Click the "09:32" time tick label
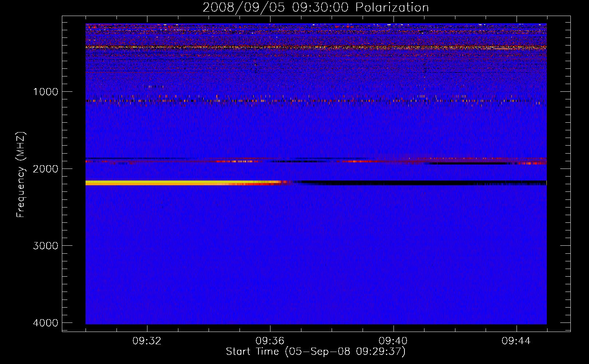 147,341
